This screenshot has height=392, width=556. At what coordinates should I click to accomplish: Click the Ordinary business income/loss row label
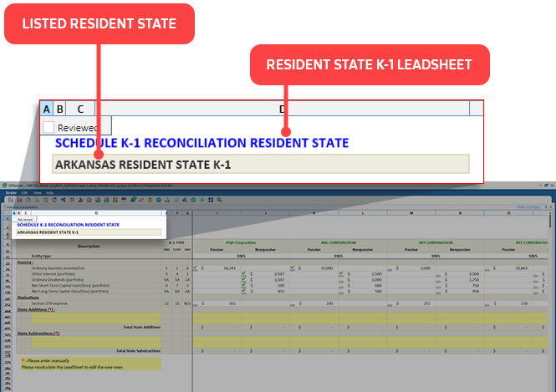click(x=59, y=268)
